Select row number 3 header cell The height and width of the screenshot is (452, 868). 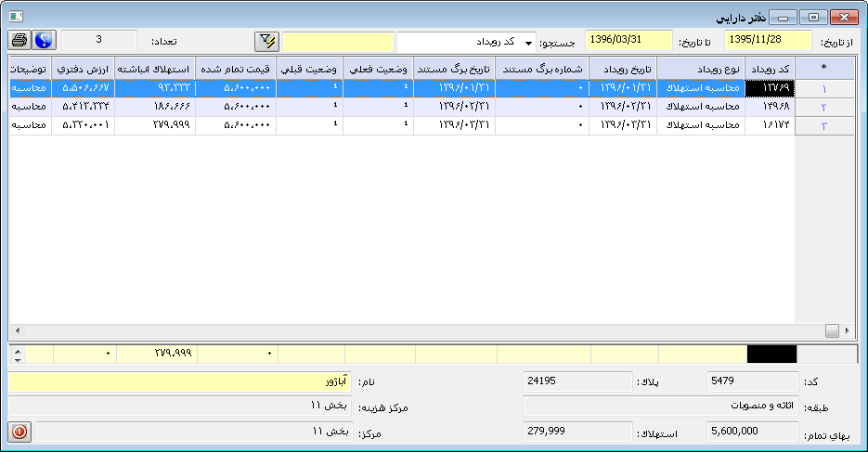pyautogui.click(x=824, y=125)
